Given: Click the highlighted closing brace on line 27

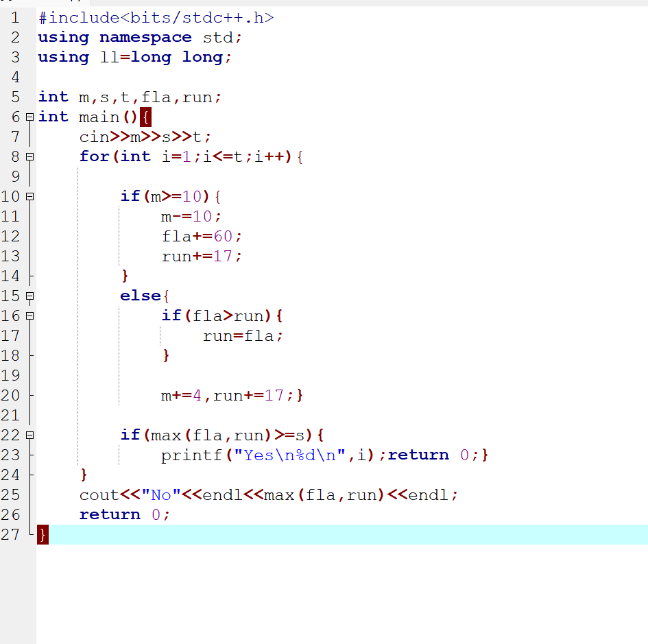Looking at the screenshot, I should (43, 534).
